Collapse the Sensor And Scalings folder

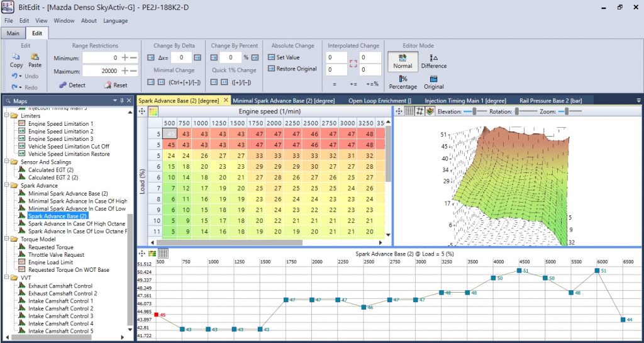coord(6,162)
